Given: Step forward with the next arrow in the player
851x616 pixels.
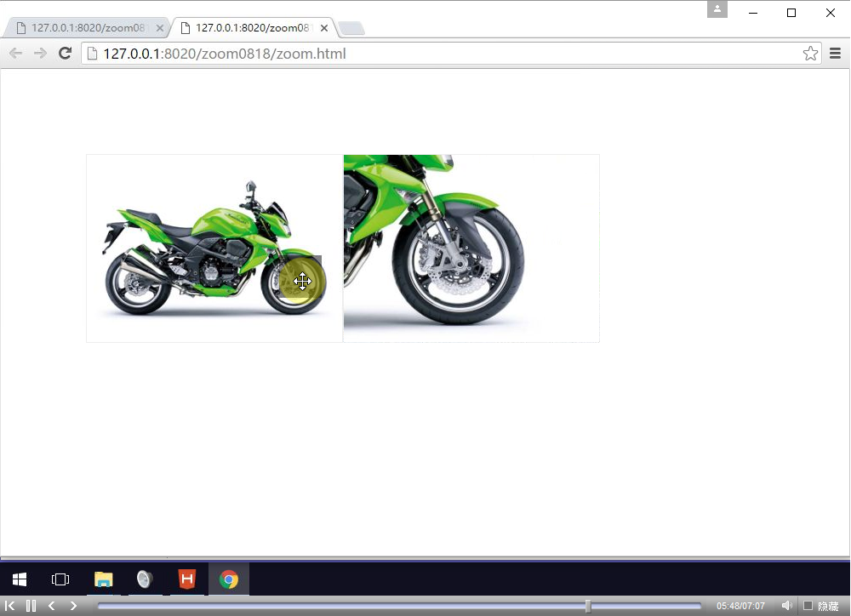Looking at the screenshot, I should click(x=73, y=606).
